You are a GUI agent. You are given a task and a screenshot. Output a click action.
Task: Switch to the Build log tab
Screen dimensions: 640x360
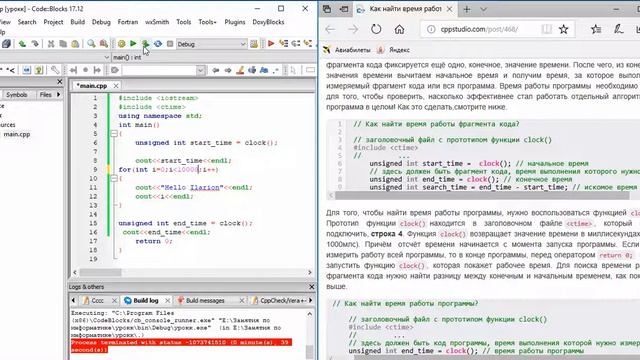[x=146, y=300]
